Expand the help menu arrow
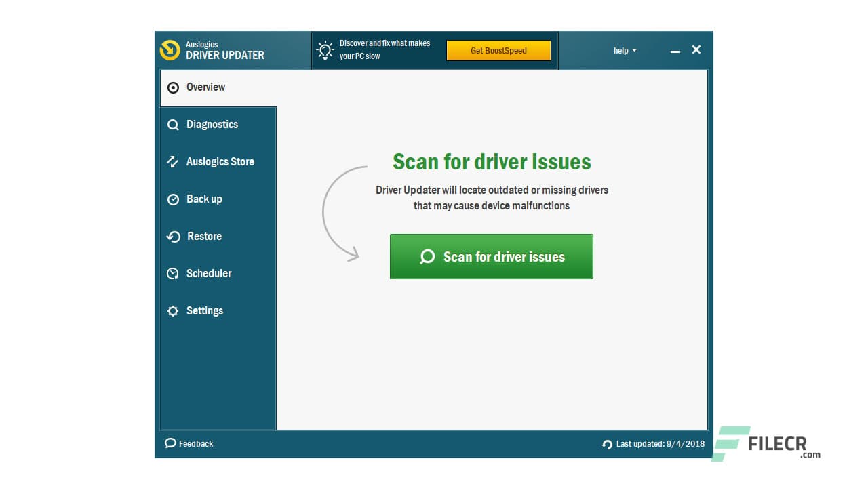Screen dimensions: 868x488 [x=634, y=50]
